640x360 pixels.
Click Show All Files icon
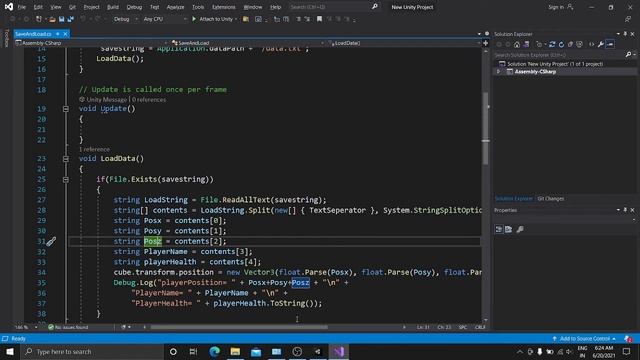pos(579,44)
